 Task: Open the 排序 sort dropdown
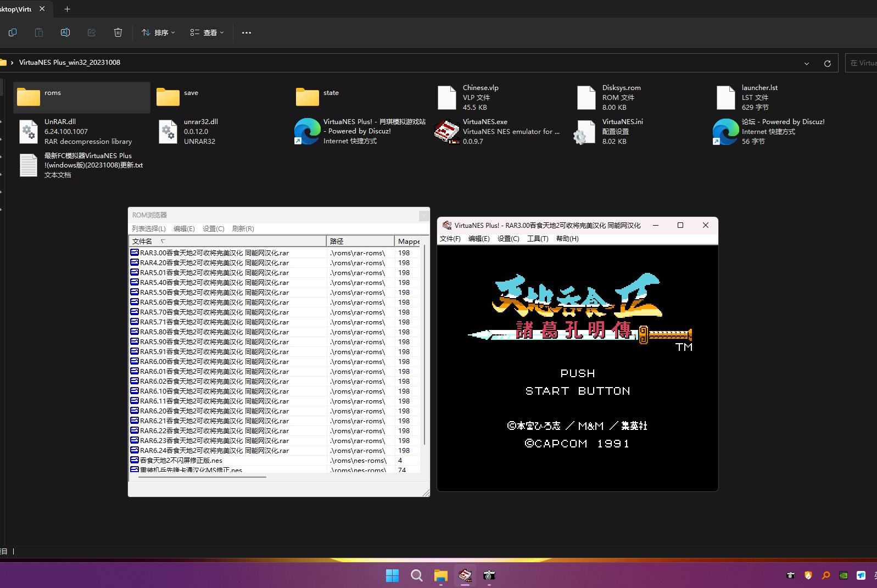click(158, 32)
